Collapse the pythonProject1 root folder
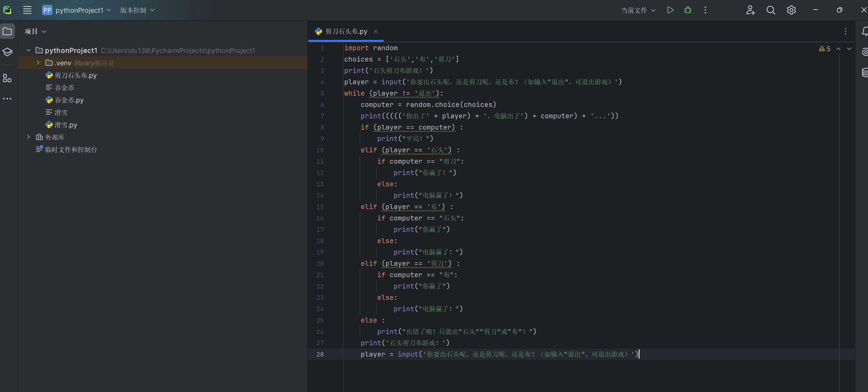The image size is (868, 392). (x=29, y=50)
